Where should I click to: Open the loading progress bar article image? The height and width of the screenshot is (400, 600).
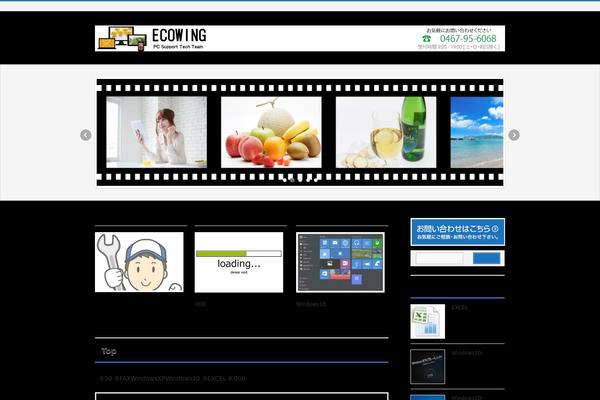pos(239,262)
